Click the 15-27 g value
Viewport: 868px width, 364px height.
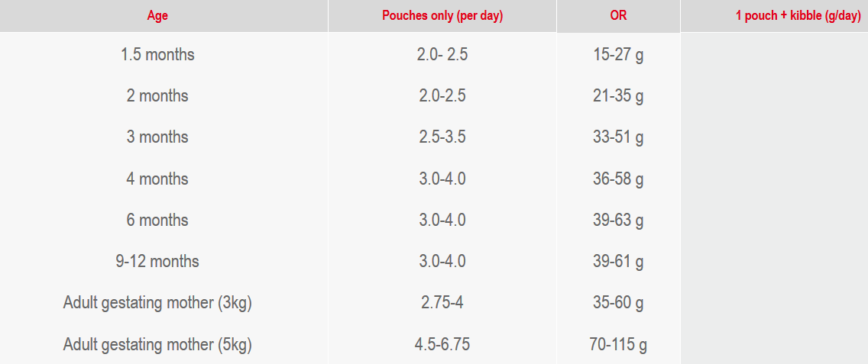coord(618,55)
